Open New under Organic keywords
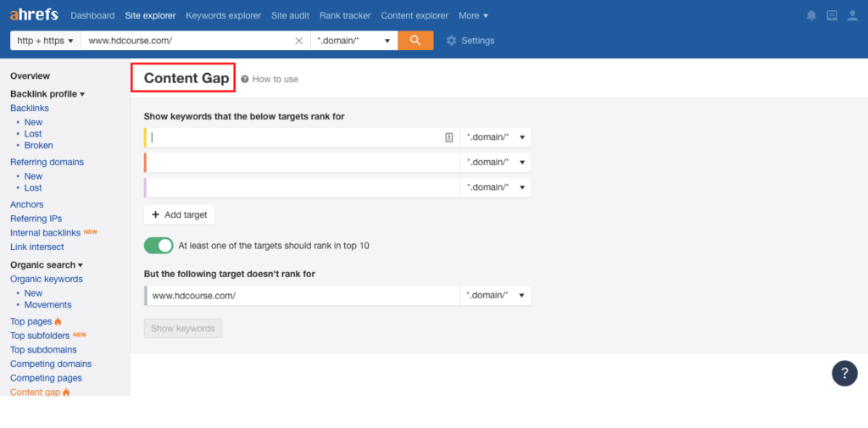The height and width of the screenshot is (428, 868). coord(33,293)
